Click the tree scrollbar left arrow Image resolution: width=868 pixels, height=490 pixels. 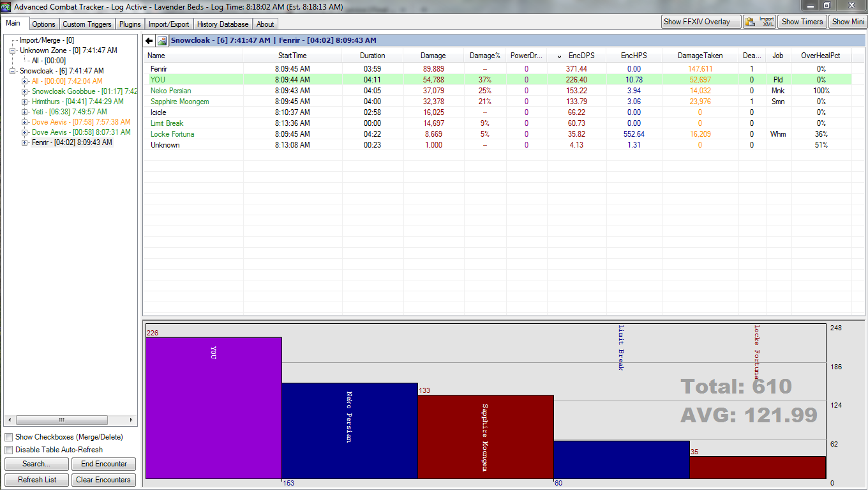(x=9, y=420)
